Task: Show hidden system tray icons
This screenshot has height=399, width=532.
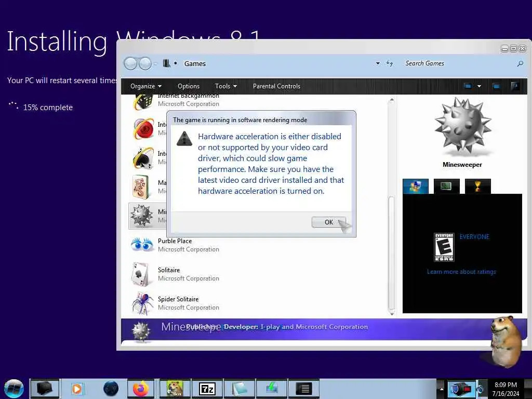Action: coord(442,389)
